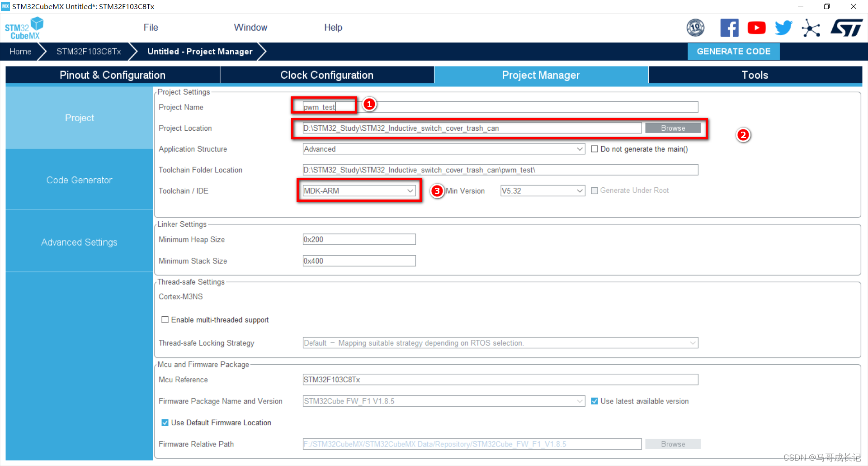Open the 10th anniversary badge icon
868x466 pixels.
click(695, 28)
